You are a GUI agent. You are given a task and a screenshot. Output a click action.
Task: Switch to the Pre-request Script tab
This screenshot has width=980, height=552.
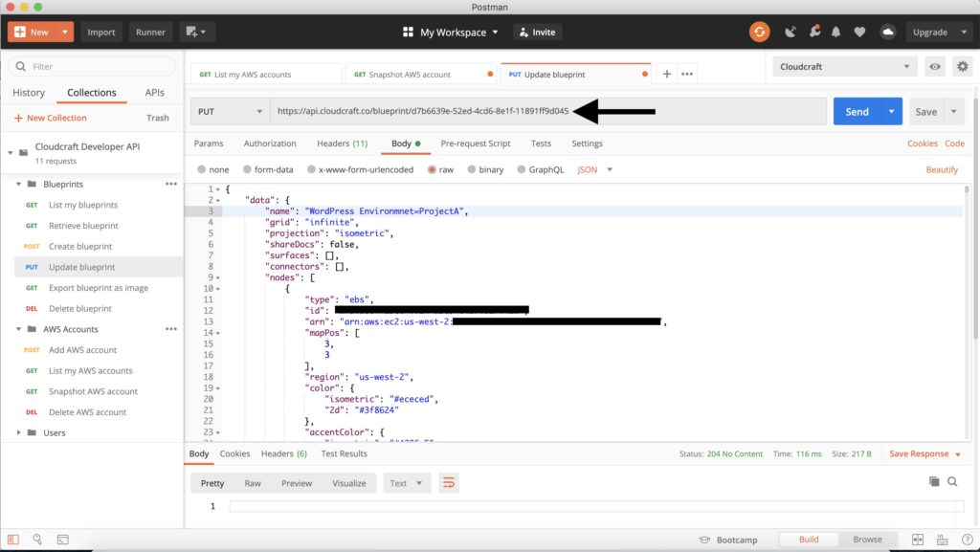click(477, 144)
